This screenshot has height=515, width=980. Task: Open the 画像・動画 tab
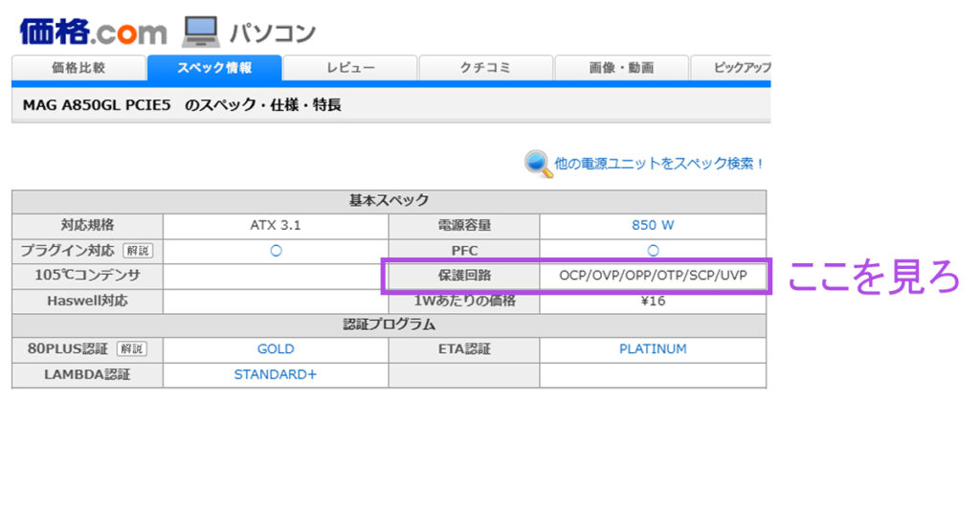[x=621, y=68]
